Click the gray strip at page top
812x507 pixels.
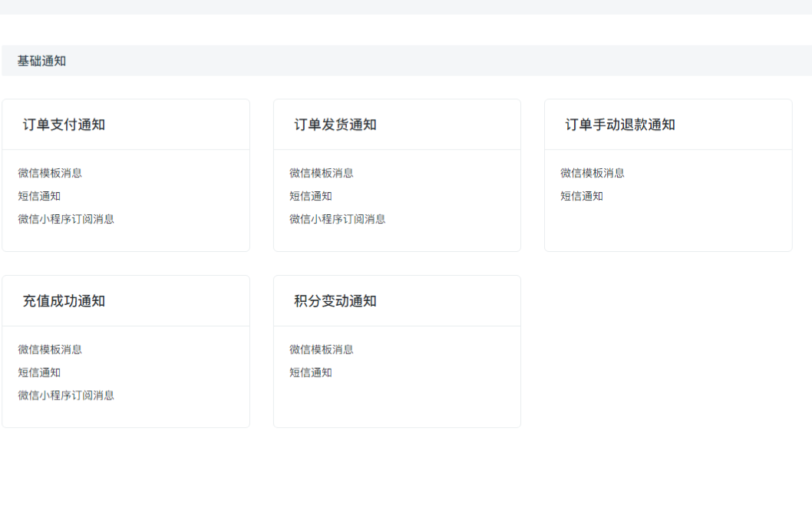pos(406,7)
